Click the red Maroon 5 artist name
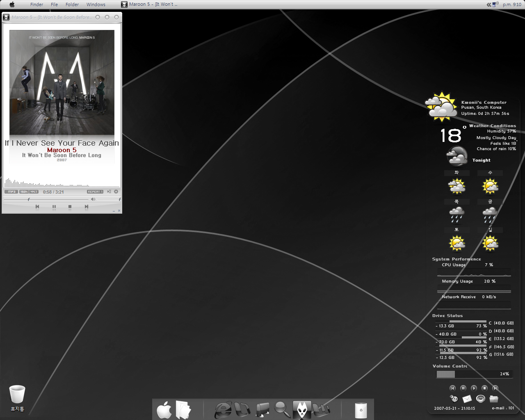 62,150
